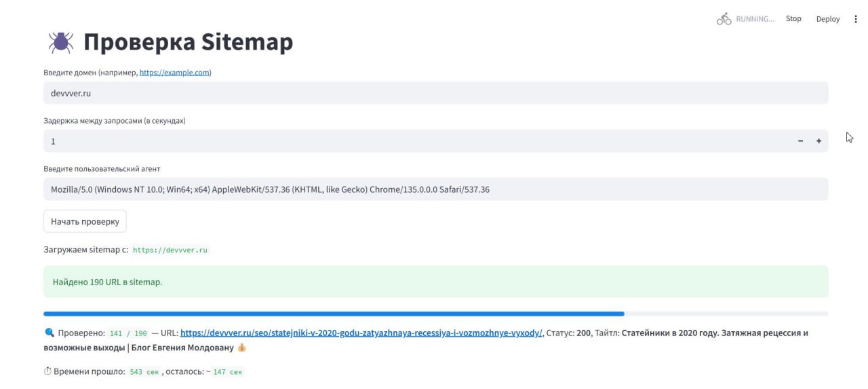Increase delay with the plus button
This screenshot has height=389, width=868.
pos(818,141)
